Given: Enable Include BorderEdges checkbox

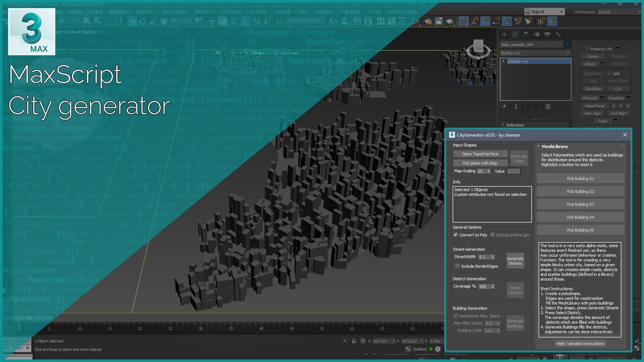Looking at the screenshot, I should click(x=457, y=266).
